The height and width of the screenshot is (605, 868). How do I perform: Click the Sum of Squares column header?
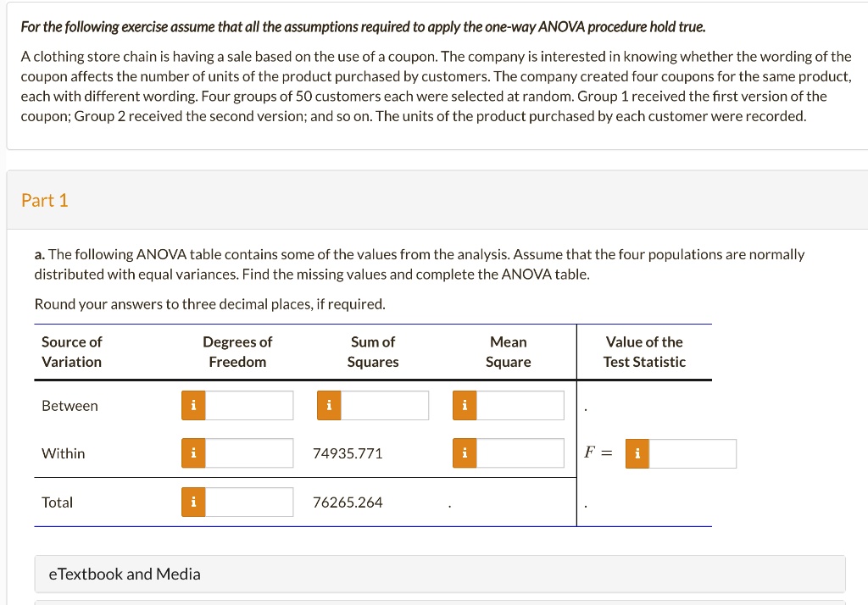click(x=373, y=352)
